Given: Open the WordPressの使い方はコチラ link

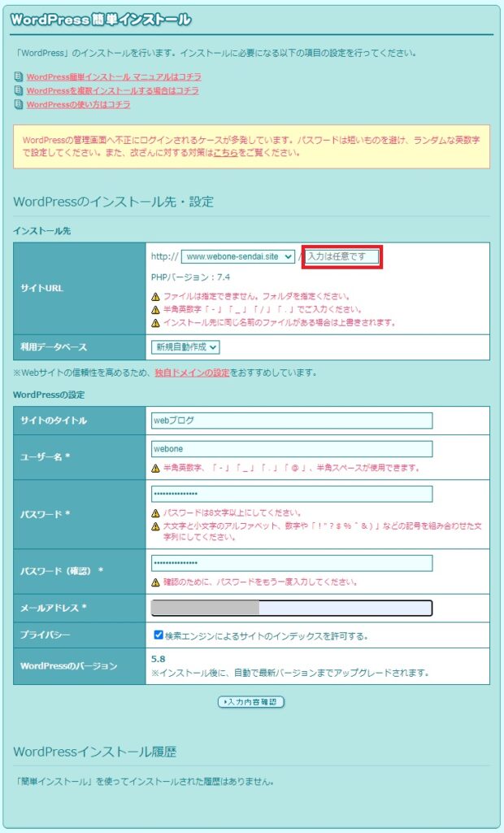Looking at the screenshot, I should point(78,105).
